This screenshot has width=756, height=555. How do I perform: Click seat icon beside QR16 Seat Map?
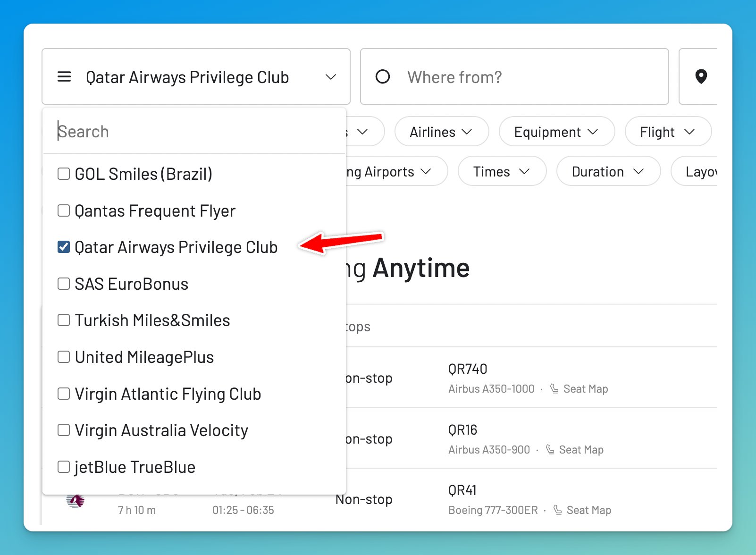550,450
